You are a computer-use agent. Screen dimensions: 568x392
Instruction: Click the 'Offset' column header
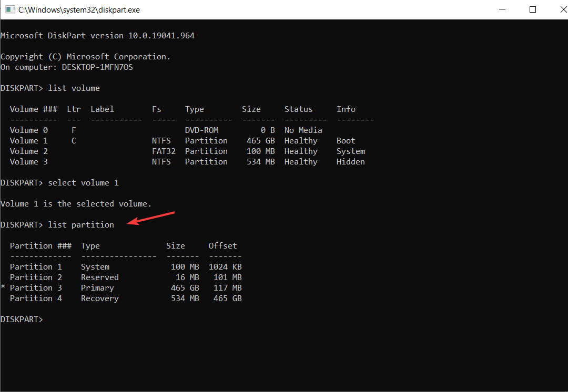223,245
